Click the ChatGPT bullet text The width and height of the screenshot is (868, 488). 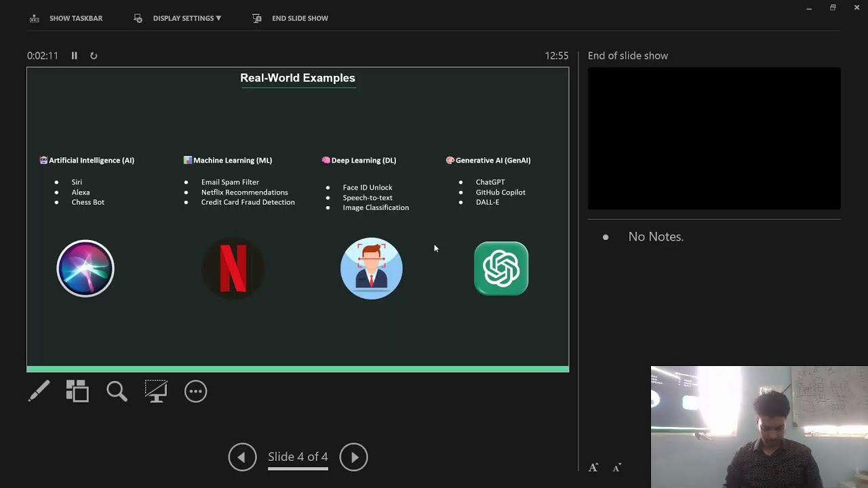point(490,182)
